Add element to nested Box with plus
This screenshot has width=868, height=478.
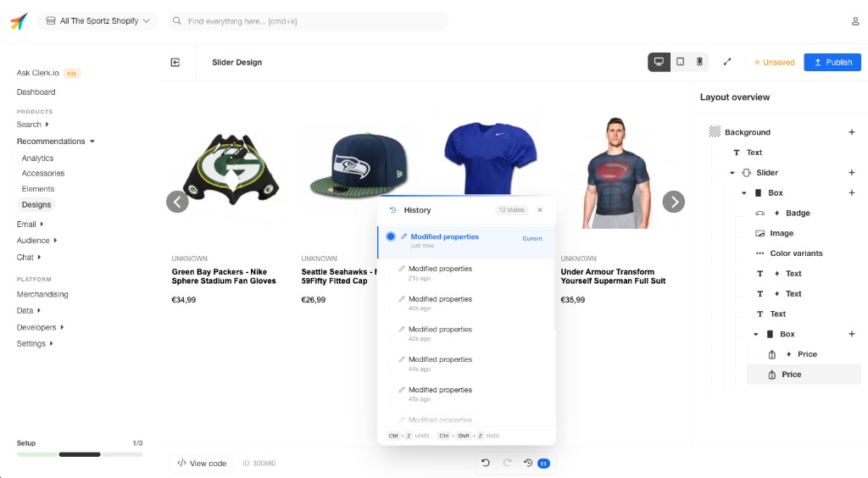point(852,334)
